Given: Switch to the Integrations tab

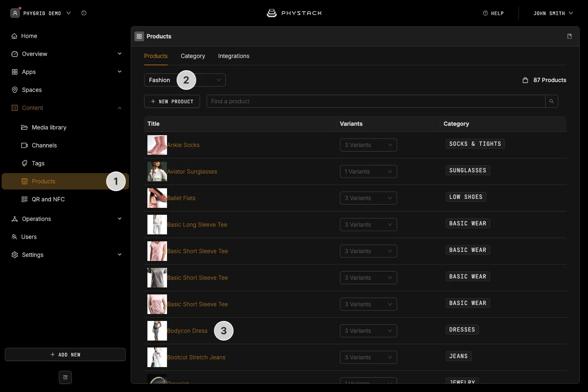Looking at the screenshot, I should 234,56.
